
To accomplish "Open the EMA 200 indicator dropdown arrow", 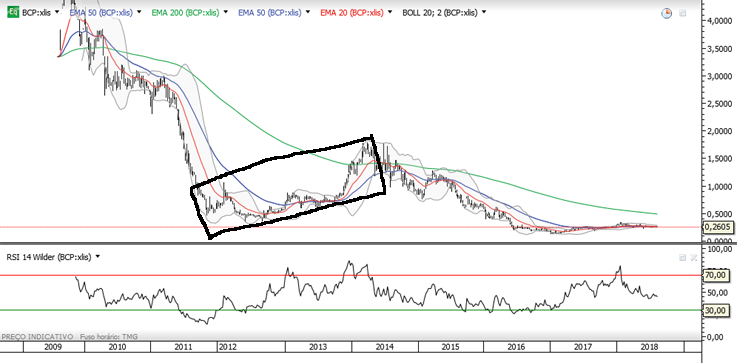I will click(227, 13).
